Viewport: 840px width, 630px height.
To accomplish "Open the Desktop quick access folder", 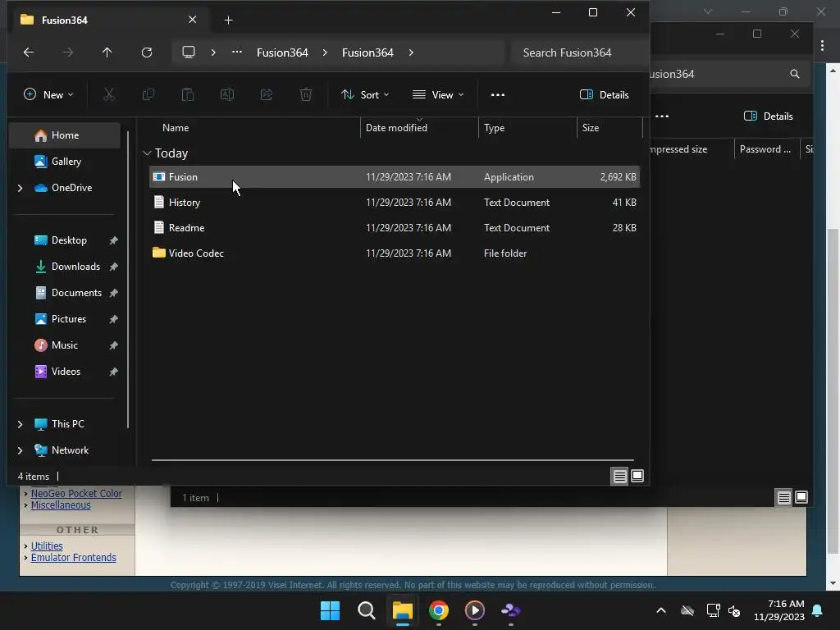I will [69, 240].
